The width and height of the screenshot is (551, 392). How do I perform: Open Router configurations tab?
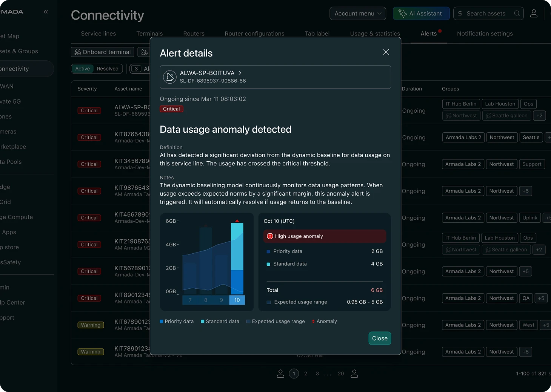[254, 34]
